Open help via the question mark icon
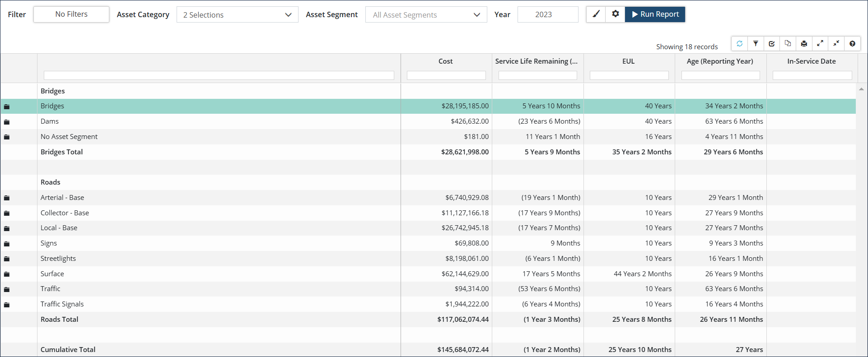Image resolution: width=868 pixels, height=357 pixels. tap(852, 44)
